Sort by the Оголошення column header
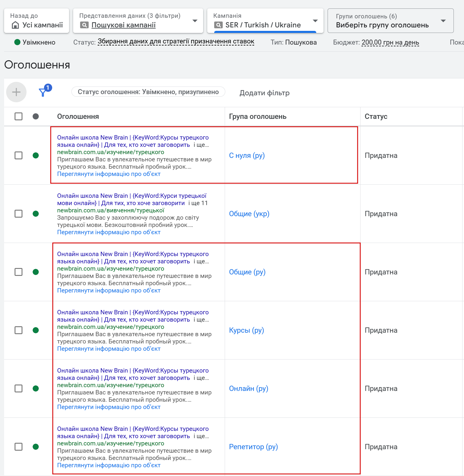 tap(78, 117)
